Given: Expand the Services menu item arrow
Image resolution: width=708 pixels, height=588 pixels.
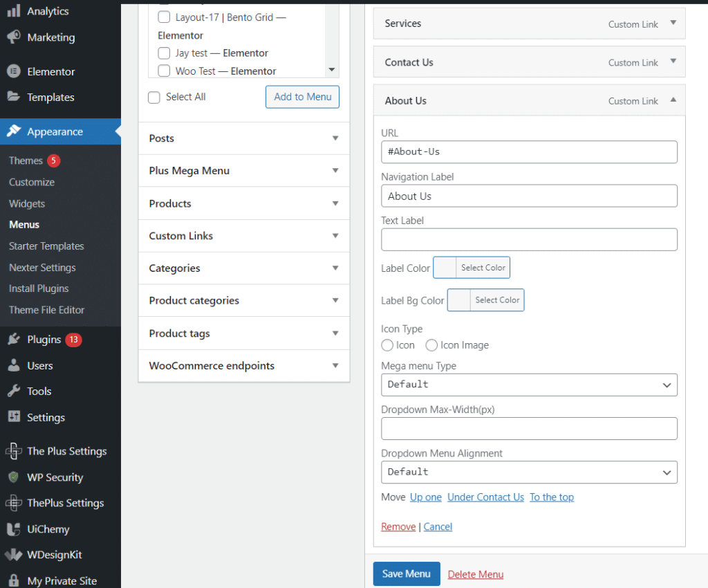Looking at the screenshot, I should tap(673, 23).
